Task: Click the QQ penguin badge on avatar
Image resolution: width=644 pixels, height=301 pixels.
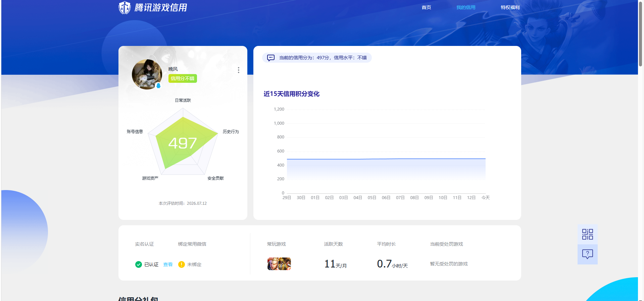Action: coord(158,85)
